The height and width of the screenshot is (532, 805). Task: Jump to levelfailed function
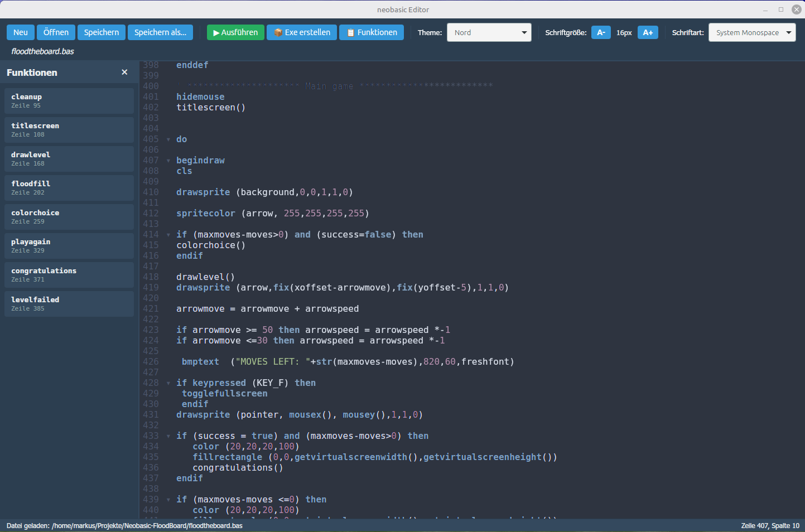69,304
